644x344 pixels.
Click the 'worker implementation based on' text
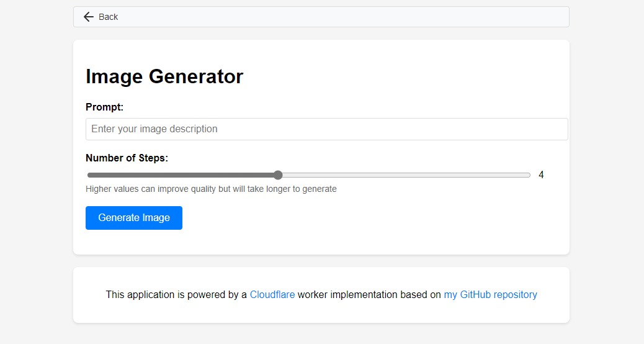point(369,295)
